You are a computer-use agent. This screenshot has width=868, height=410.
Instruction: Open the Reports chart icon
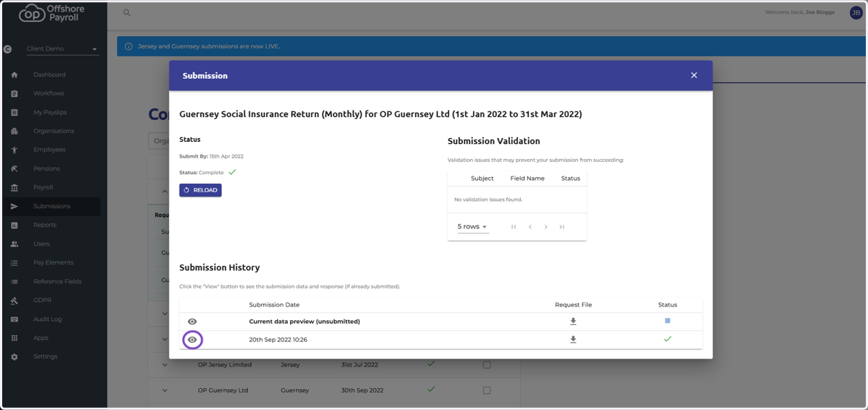[x=14, y=225]
